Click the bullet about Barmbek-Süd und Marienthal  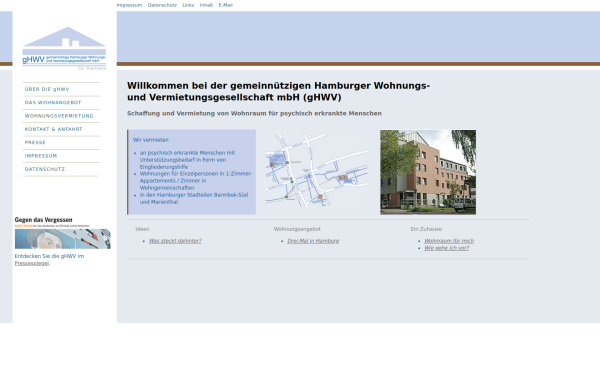point(194,198)
